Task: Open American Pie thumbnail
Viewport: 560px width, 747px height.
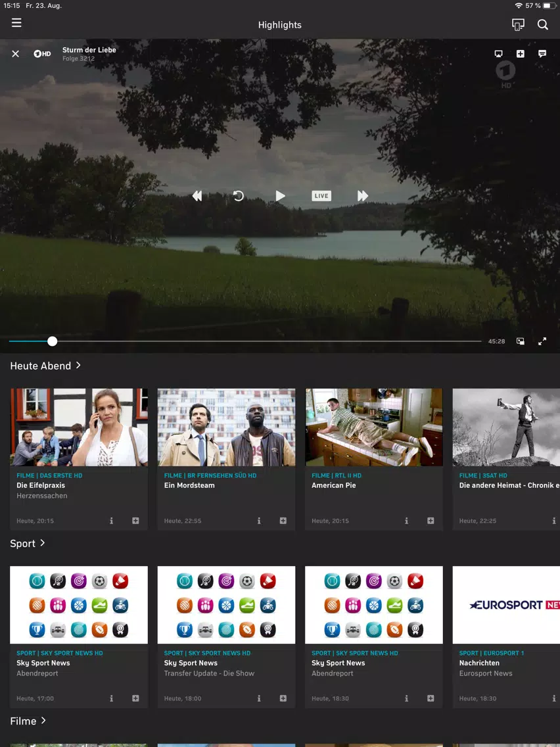Action: 374,427
